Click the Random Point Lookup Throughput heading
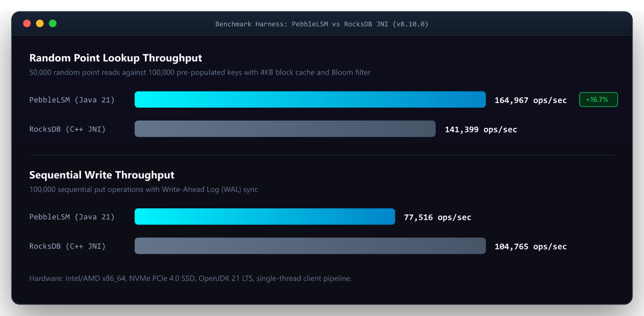The width and height of the screenshot is (644, 316). [115, 58]
